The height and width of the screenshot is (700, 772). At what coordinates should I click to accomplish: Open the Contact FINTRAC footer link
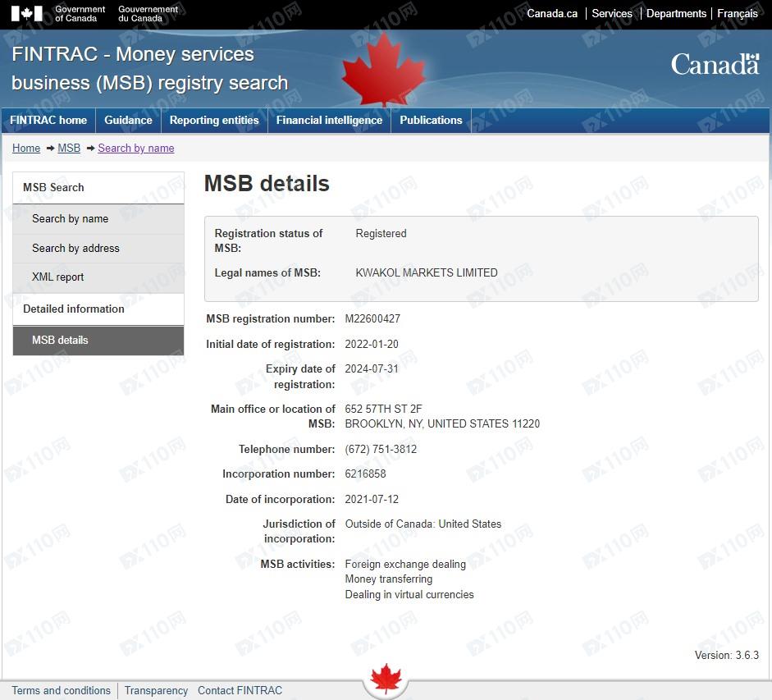point(240,691)
